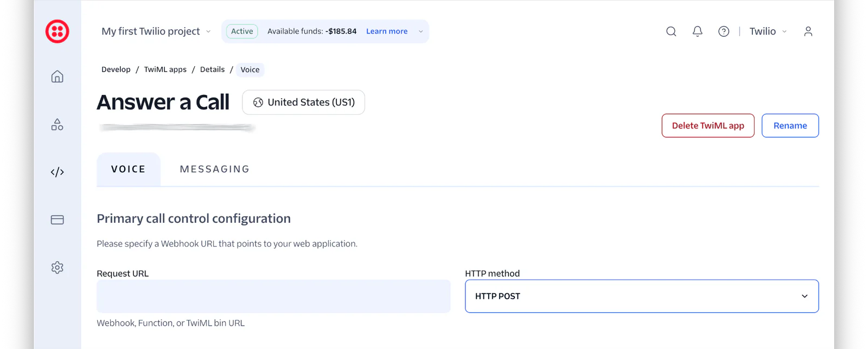Switch to the Messaging tab
Screen dimensions: 868x349
pos(215,169)
